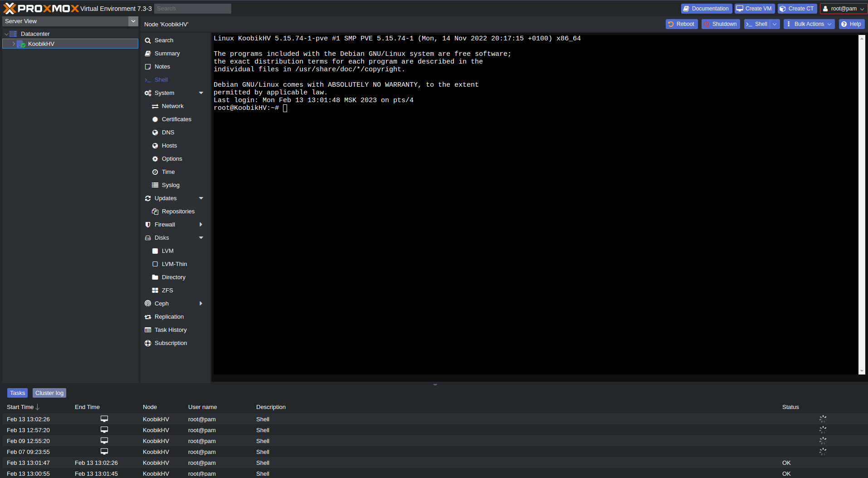Click the Feb 09 12:55:20 task row
Screen dimensions: 868x478
point(434,441)
